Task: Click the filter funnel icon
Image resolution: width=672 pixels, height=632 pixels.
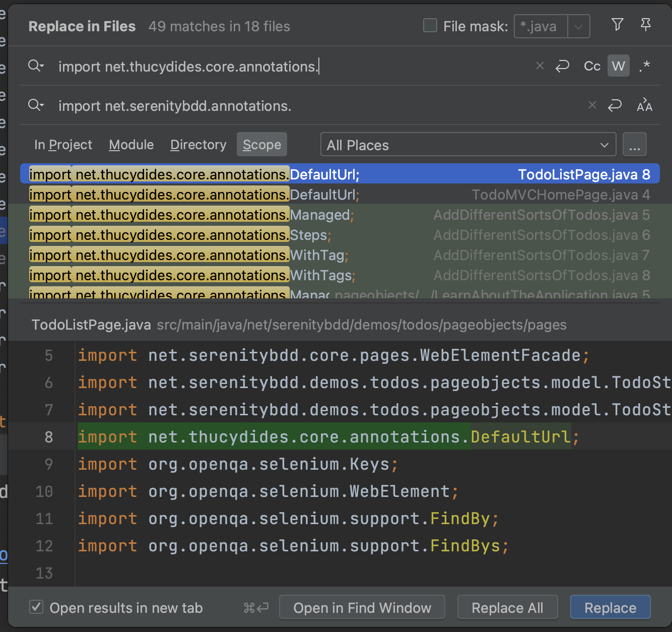Action: [x=617, y=25]
